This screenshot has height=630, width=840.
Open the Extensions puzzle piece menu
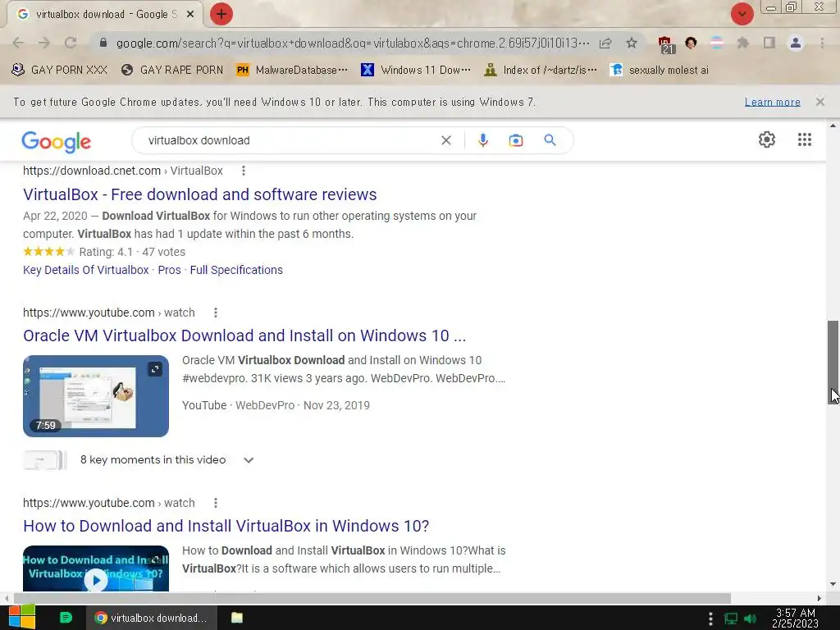742,43
